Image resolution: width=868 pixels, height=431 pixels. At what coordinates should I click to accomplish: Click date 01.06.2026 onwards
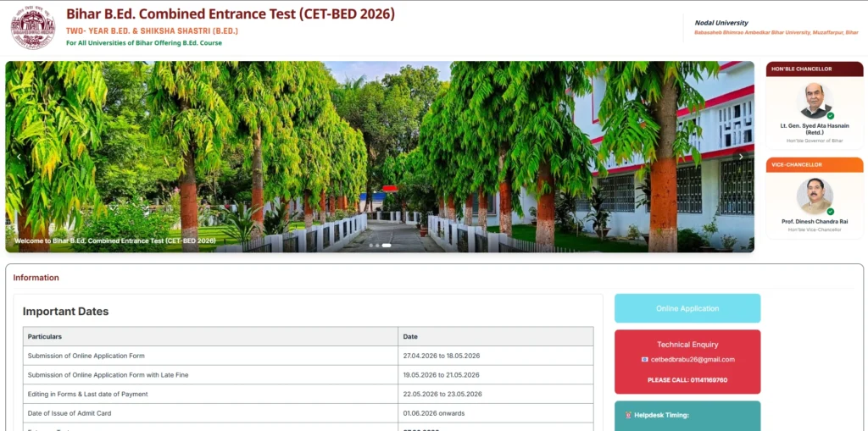pyautogui.click(x=433, y=413)
